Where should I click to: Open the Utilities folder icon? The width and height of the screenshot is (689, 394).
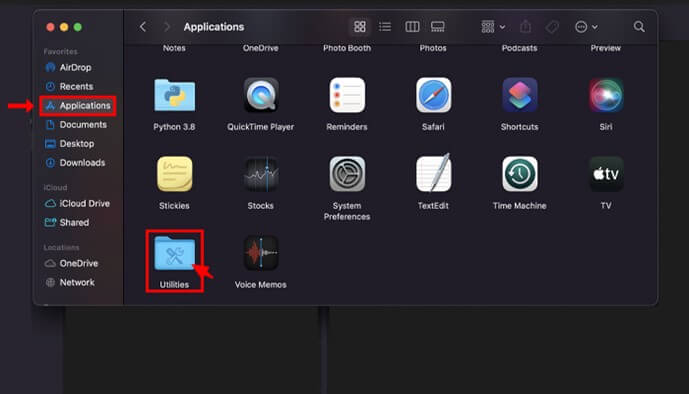coord(174,253)
